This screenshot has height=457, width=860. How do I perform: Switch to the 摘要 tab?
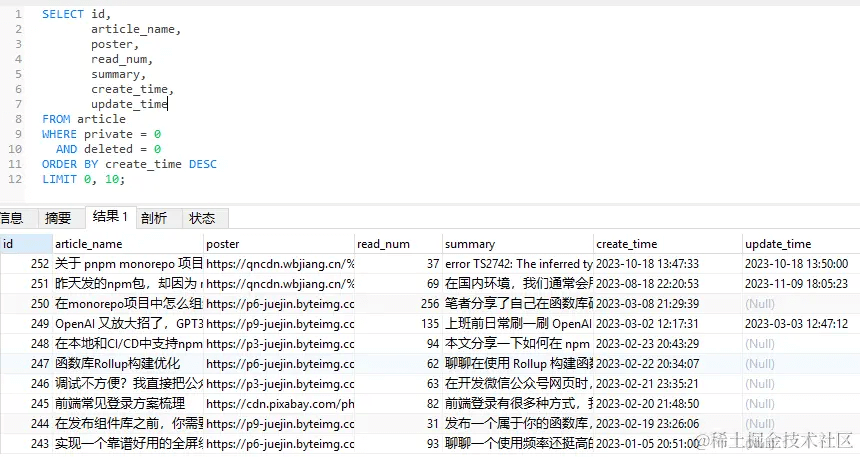click(58, 218)
